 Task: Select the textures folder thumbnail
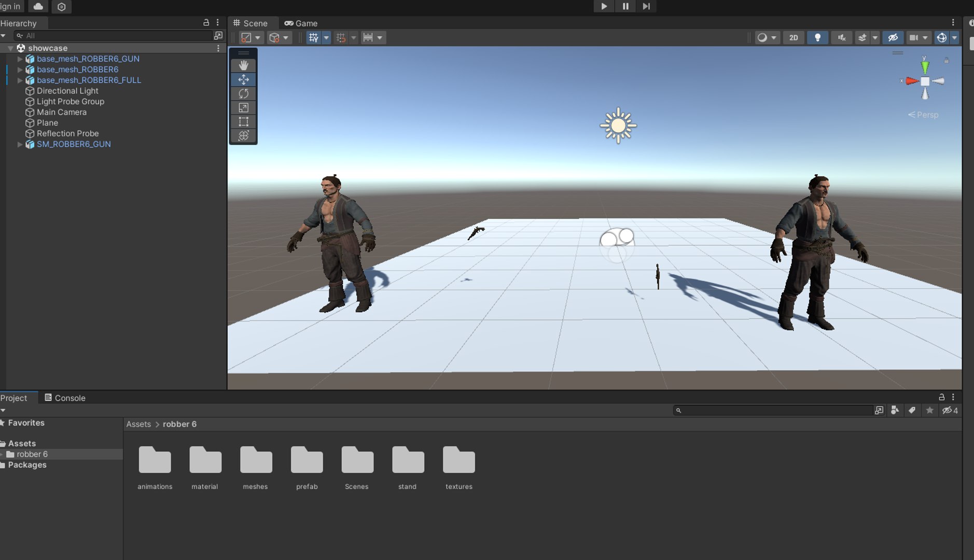coord(458,460)
